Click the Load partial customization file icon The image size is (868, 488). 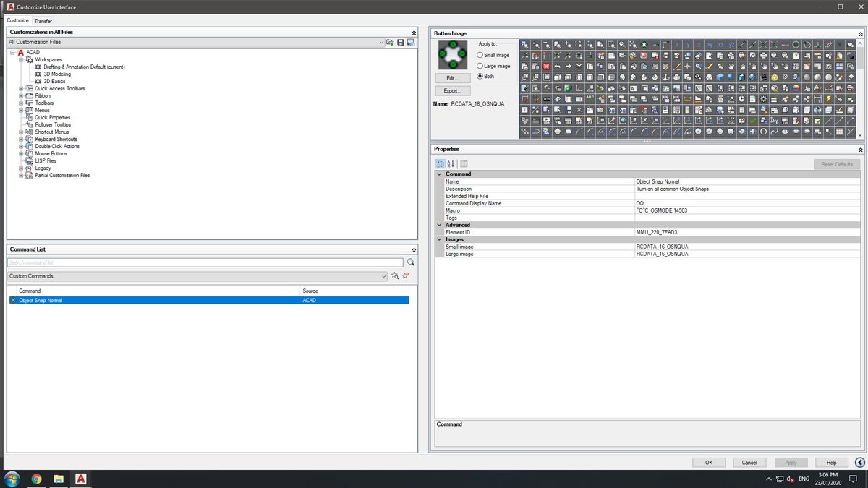click(391, 43)
